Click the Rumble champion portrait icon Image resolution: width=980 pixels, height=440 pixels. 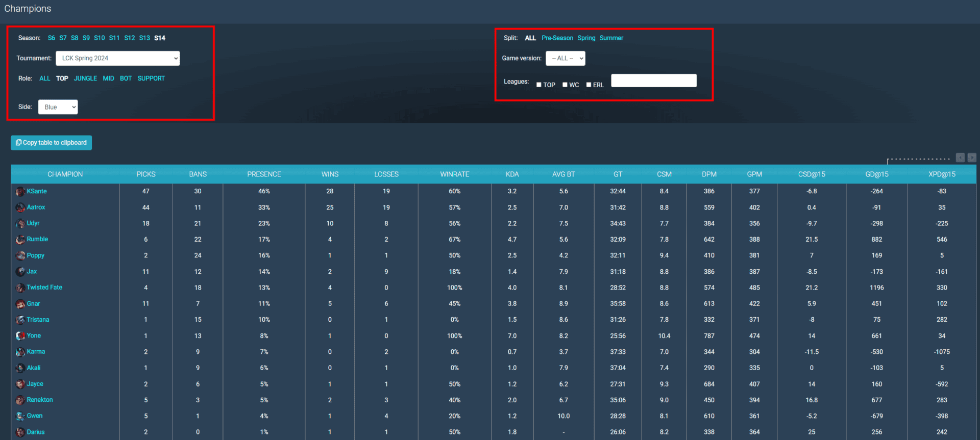(x=20, y=240)
